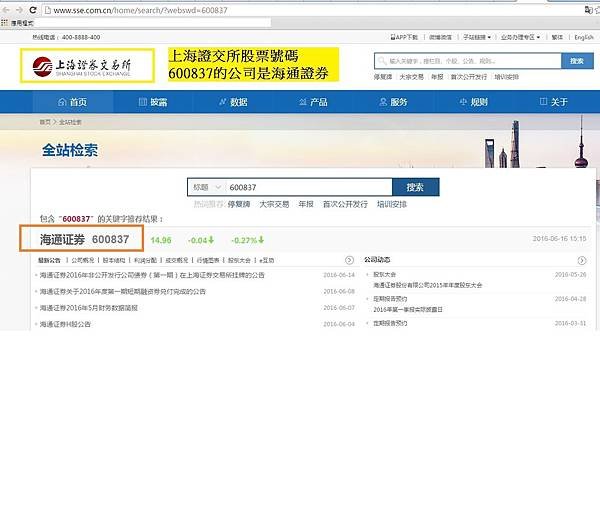
Task: Click the more arrow beside announcements tabs
Action: click(349, 260)
